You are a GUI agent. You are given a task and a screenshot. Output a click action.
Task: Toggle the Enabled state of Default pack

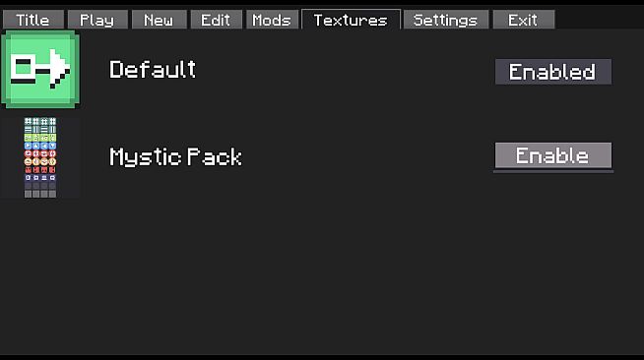553,72
